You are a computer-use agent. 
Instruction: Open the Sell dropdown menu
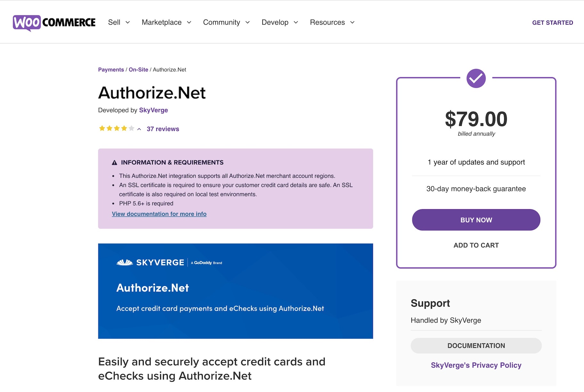click(x=119, y=22)
